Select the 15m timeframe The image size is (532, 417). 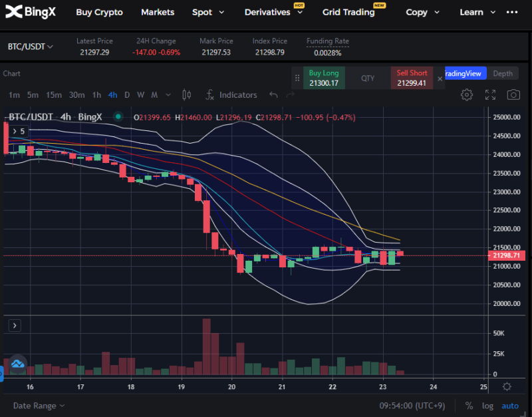pyautogui.click(x=54, y=94)
